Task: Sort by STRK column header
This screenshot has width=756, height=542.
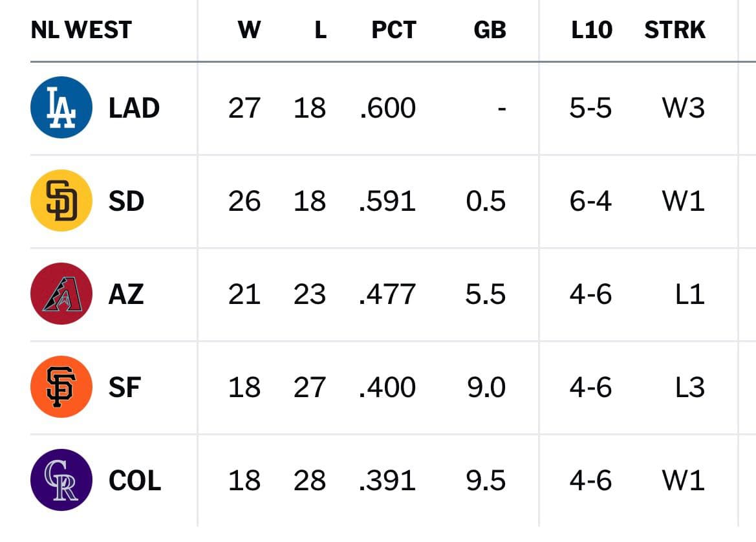Action: 675,30
